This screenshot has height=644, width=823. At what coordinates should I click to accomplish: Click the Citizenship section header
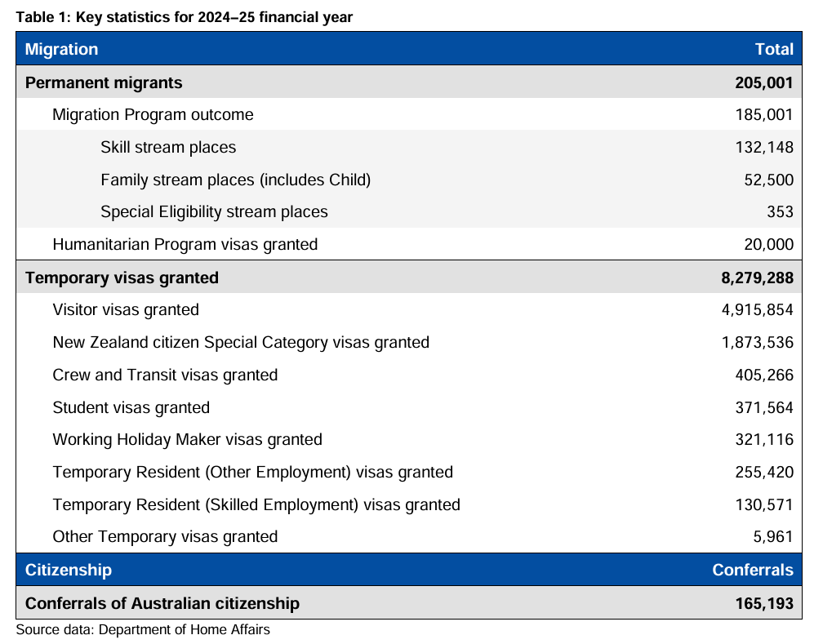[x=69, y=569]
